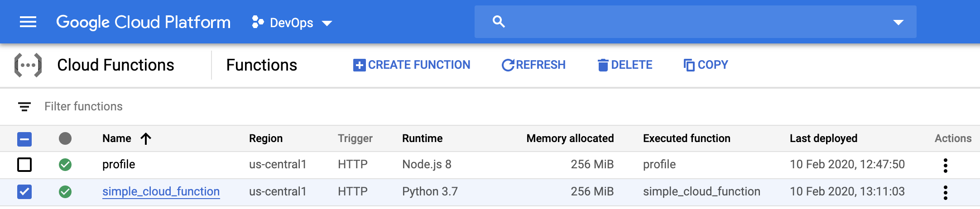Click the Name sort ascending arrow

point(146,138)
